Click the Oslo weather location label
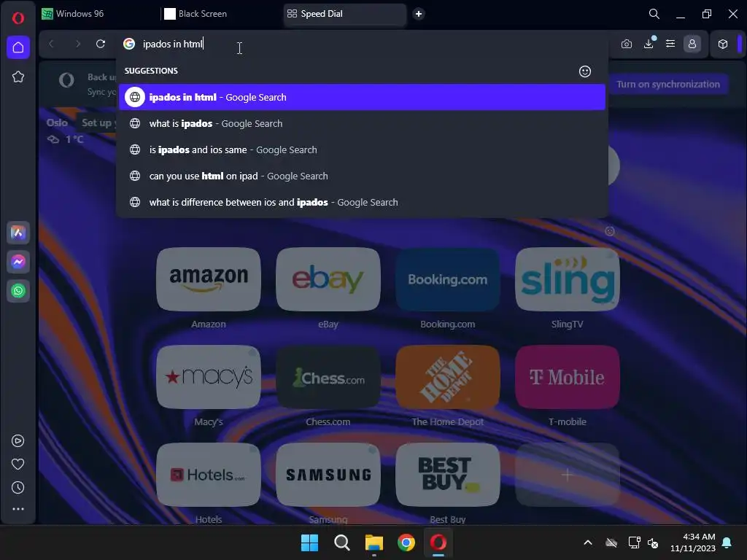 point(57,122)
